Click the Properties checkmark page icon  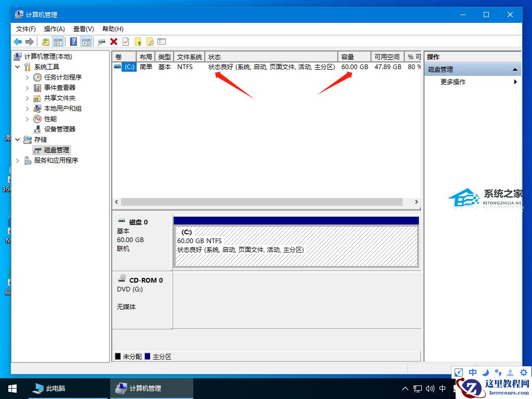[x=126, y=42]
